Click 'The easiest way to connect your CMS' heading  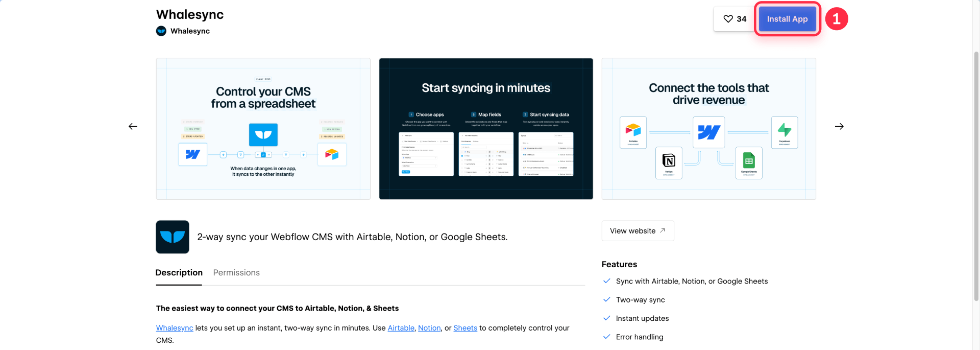coord(277,309)
